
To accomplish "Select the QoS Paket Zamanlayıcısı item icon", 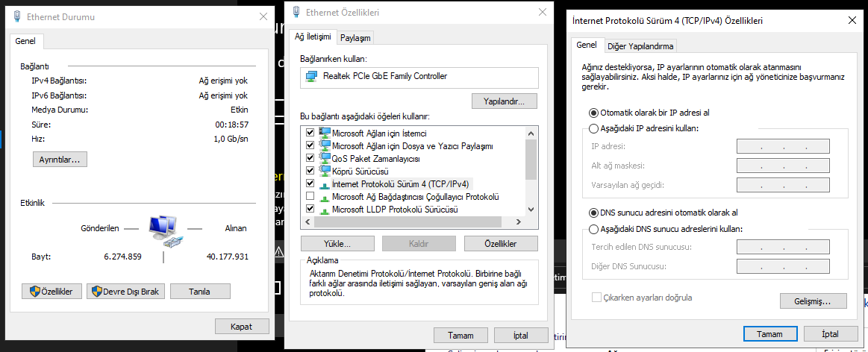I will 325,158.
